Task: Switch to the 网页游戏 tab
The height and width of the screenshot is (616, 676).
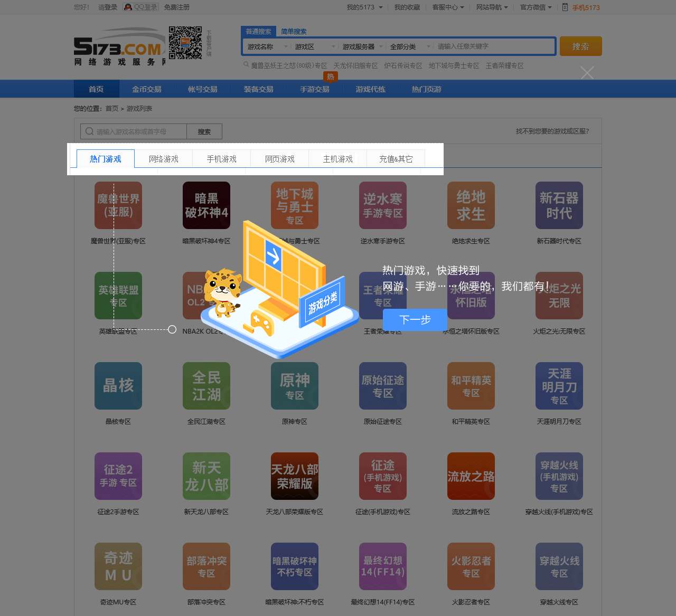Action: point(280,159)
